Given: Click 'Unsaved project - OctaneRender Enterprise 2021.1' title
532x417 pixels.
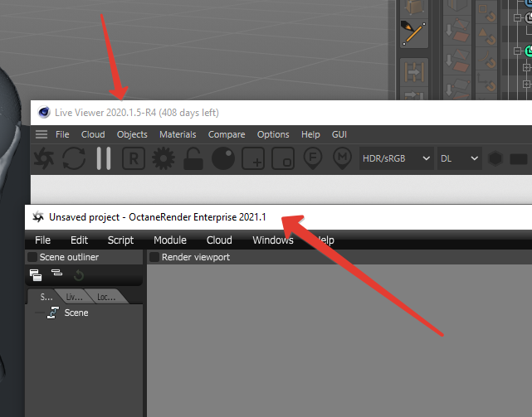Looking at the screenshot, I should coord(158,217).
